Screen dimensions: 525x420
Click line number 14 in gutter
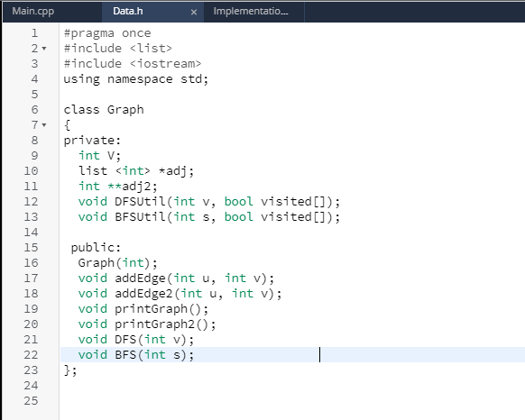(32, 233)
